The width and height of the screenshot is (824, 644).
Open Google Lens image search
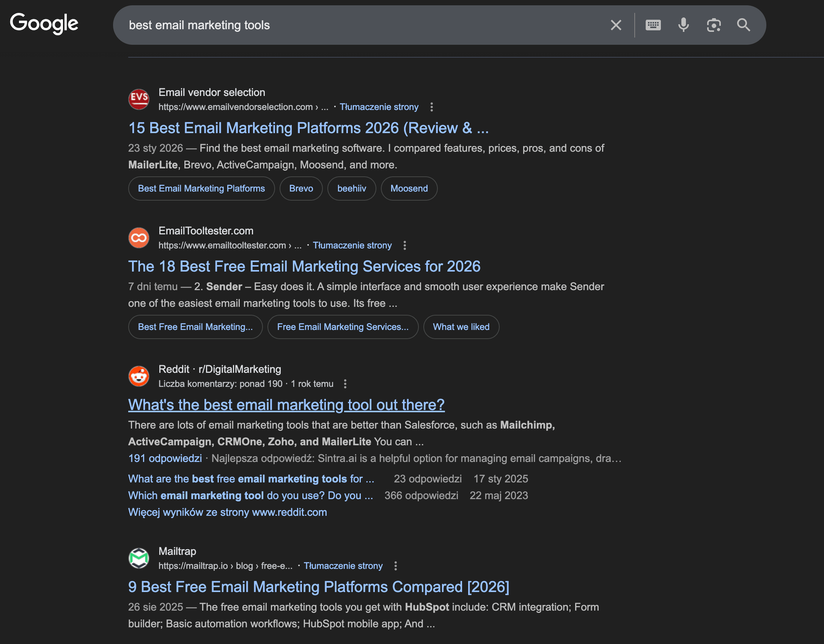pyautogui.click(x=714, y=25)
